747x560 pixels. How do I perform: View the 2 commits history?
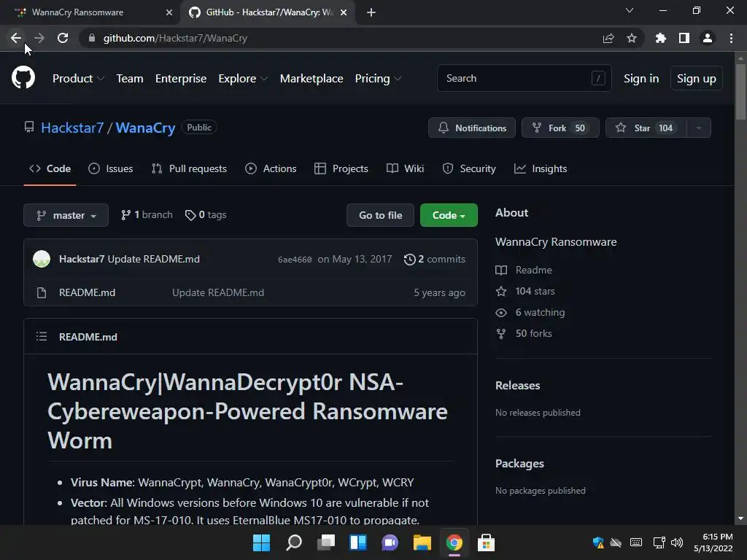point(435,259)
